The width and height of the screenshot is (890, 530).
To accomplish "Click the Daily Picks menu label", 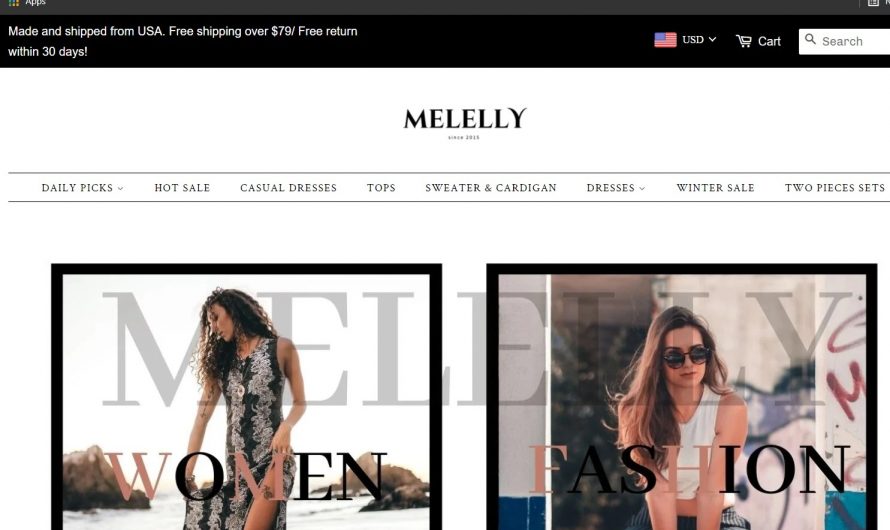I will point(77,188).
